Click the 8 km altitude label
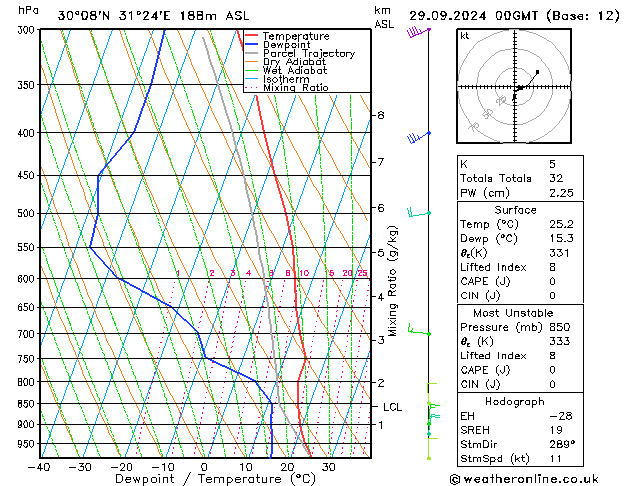The width and height of the screenshot is (629, 486). [381, 115]
